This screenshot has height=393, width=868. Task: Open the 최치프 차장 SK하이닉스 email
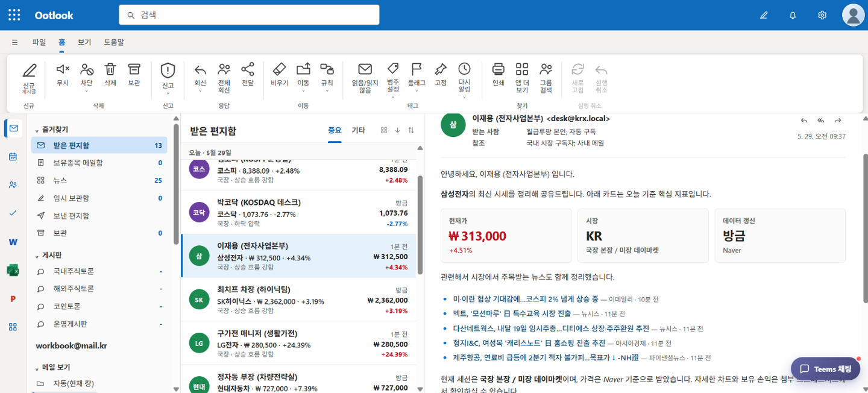[x=298, y=300]
